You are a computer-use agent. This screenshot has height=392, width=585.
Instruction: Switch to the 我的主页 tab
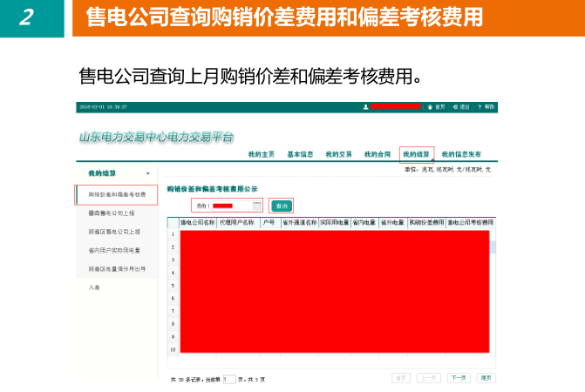261,154
